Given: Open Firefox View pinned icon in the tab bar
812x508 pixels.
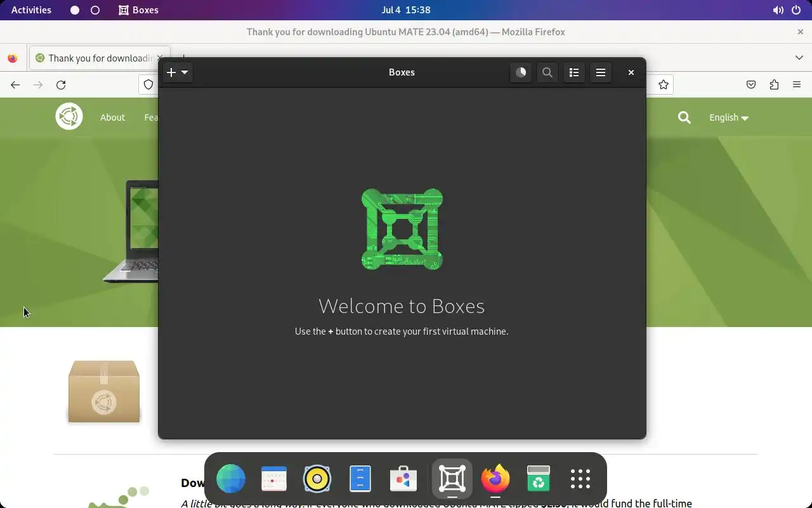Looking at the screenshot, I should pyautogui.click(x=13, y=58).
